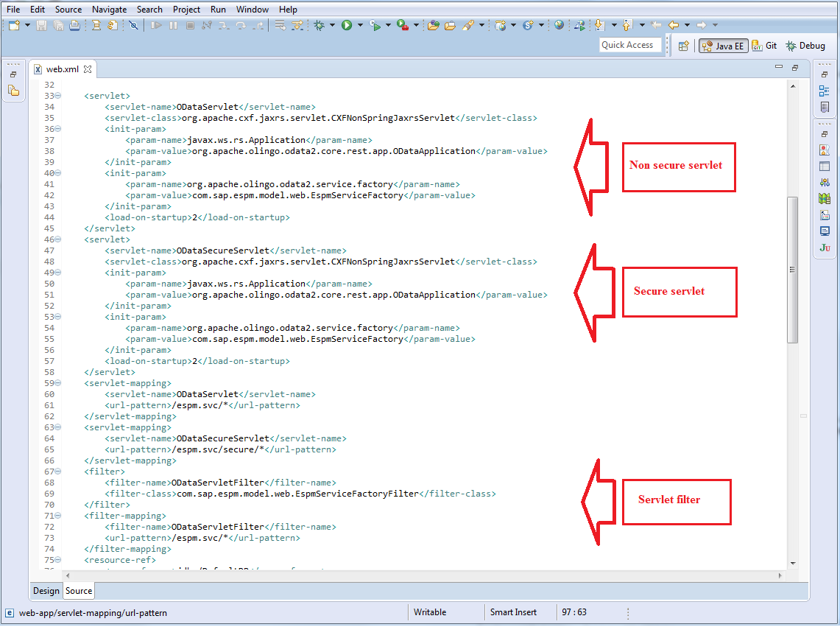Open the Next Annotation dropdown arrow
Image resolution: width=840 pixels, height=627 pixels.
point(614,25)
